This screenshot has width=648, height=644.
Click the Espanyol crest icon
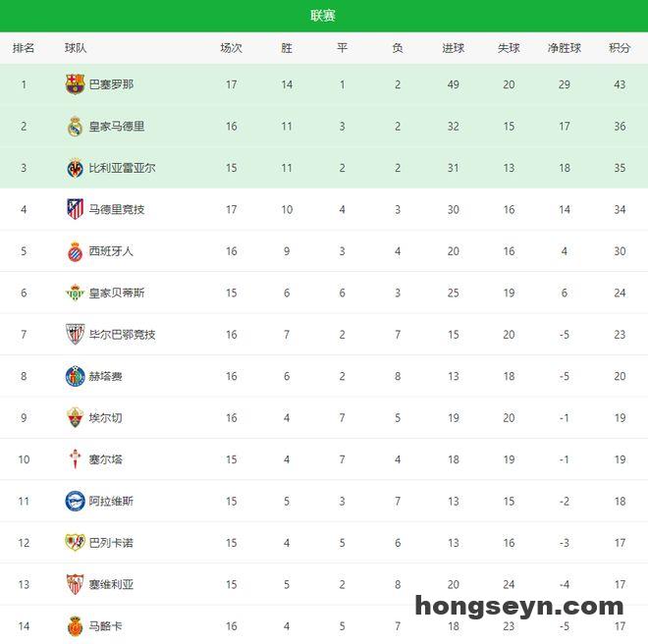pyautogui.click(x=75, y=251)
